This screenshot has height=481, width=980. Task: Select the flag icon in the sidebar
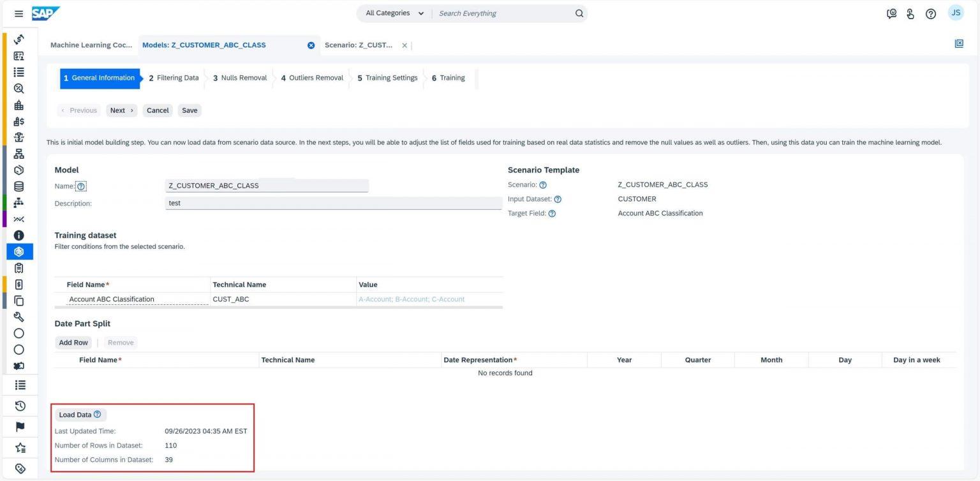[x=19, y=426]
